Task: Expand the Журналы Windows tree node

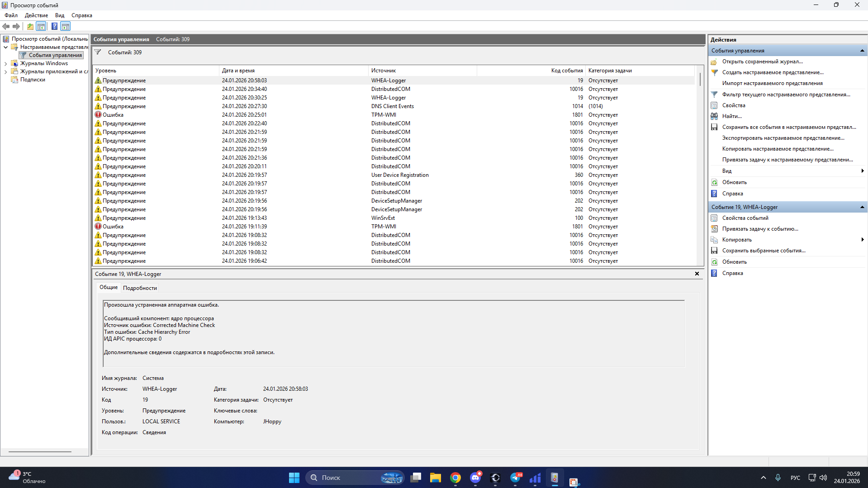Action: point(5,64)
